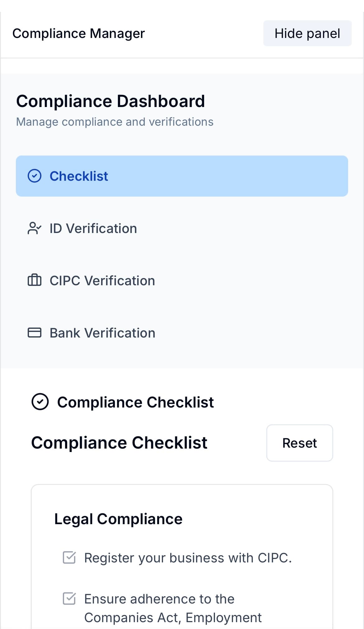Viewport: 364px width, 629px height.
Task: Select the checkmark circle icon beside Checklist
Action: [x=35, y=176]
